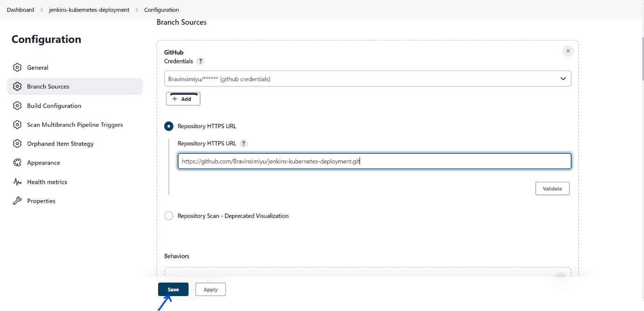Remove the GitHub branch source
The width and height of the screenshot is (644, 311).
[568, 51]
